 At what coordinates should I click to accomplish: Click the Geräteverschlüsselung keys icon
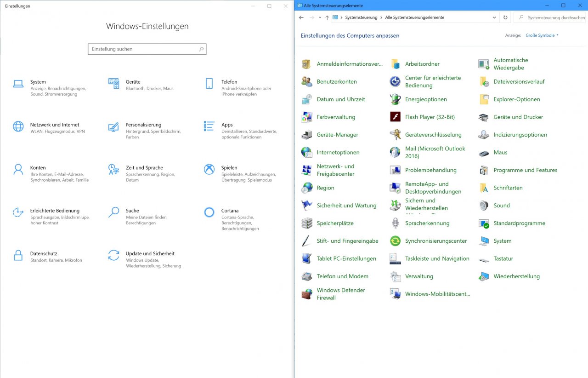(x=395, y=135)
